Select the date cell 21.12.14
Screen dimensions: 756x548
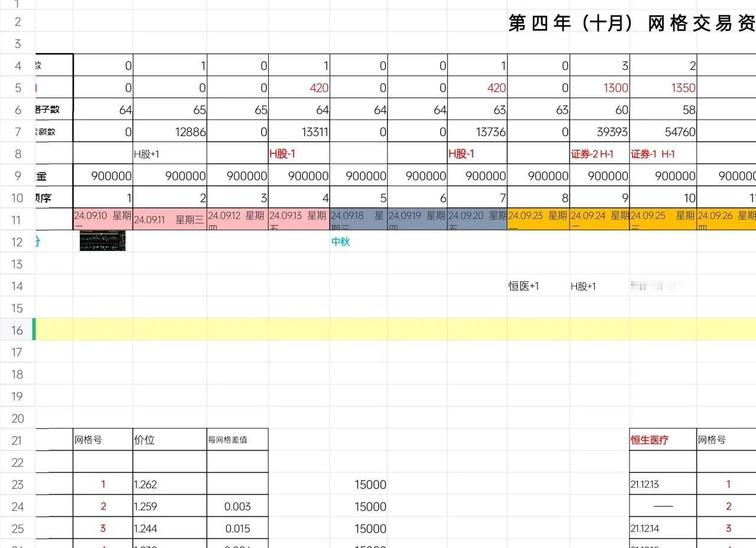pyautogui.click(x=663, y=529)
